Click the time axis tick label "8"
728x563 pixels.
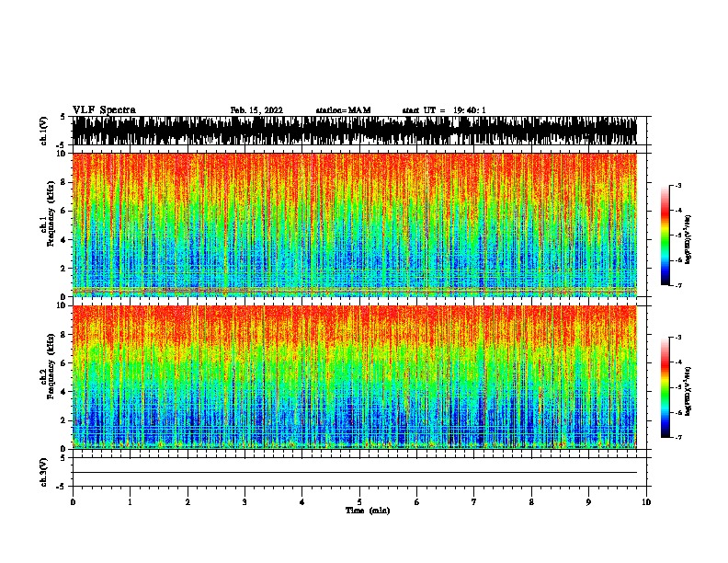click(531, 502)
